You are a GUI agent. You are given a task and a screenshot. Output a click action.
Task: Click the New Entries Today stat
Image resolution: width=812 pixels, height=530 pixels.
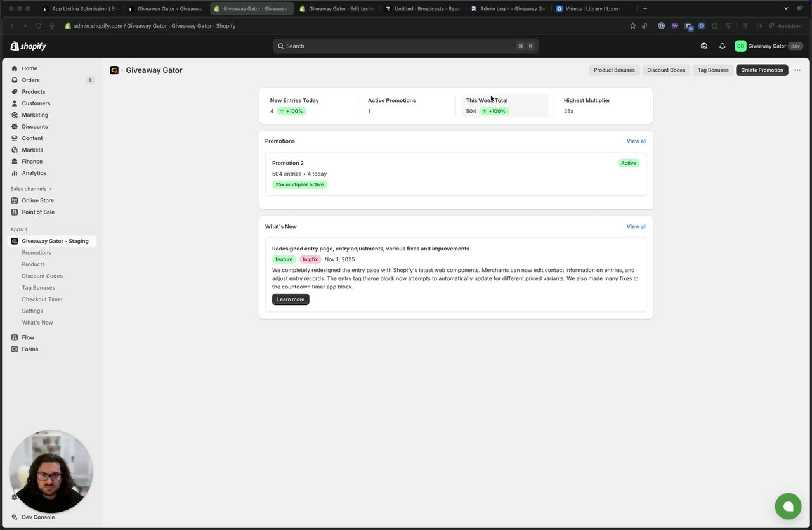click(309, 106)
